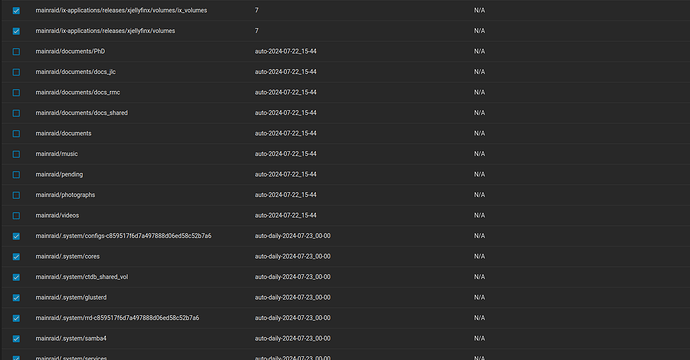This screenshot has height=360, width=690.
Task: Click the mainraid/.system/cores name
Action: click(x=67, y=256)
